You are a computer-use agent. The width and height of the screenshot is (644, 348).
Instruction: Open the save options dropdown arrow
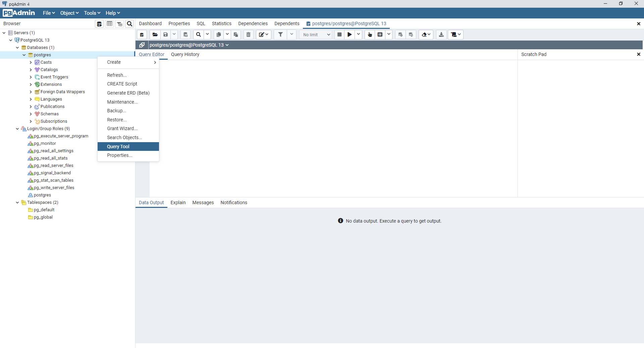(174, 35)
